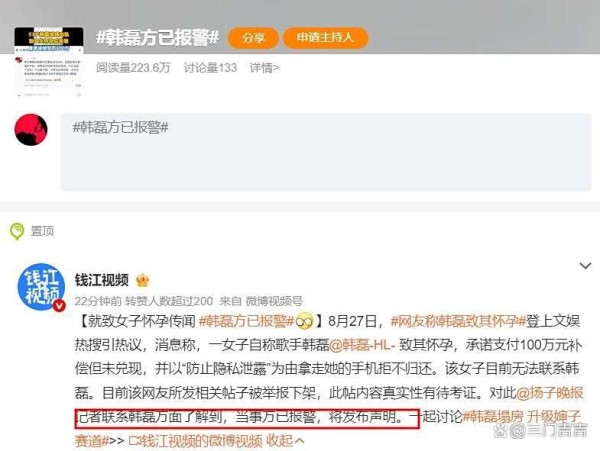Click the 钱江视频 account name
Viewport: 600px width, 451px height.
click(x=101, y=280)
